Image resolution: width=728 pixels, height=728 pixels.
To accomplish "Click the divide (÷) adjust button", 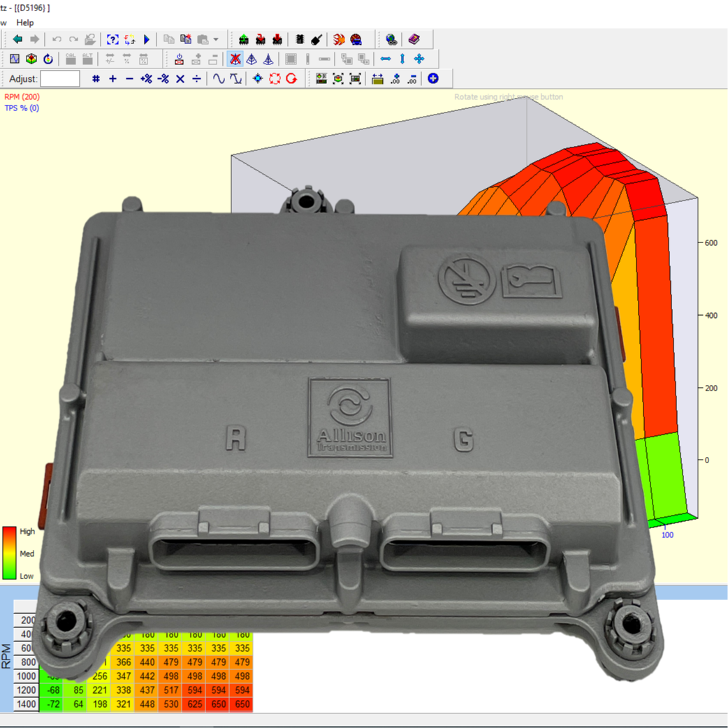I will point(197,79).
